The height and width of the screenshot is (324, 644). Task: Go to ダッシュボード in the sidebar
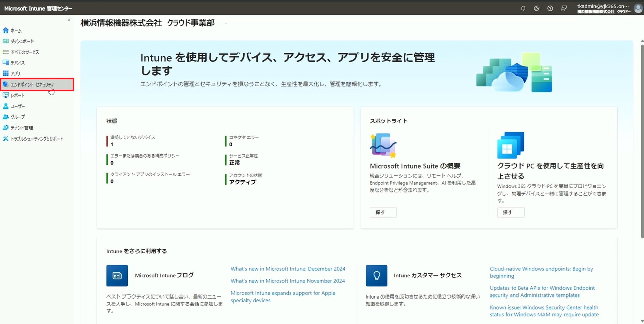tap(22, 41)
